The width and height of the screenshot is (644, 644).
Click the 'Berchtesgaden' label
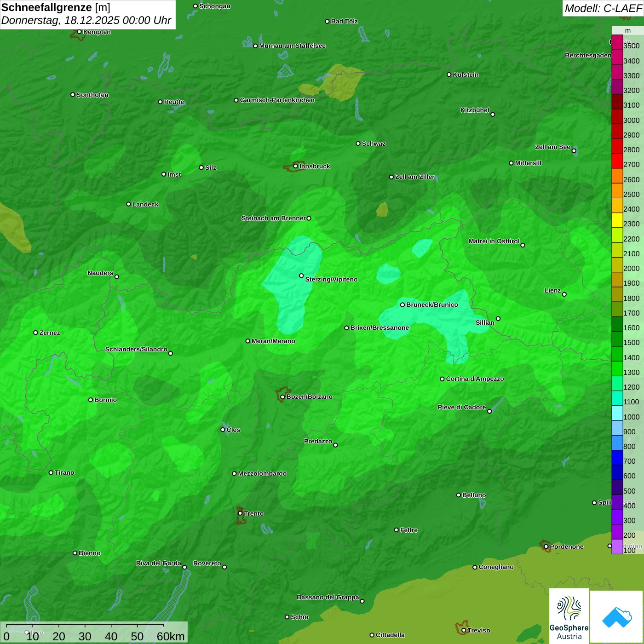[588, 55]
